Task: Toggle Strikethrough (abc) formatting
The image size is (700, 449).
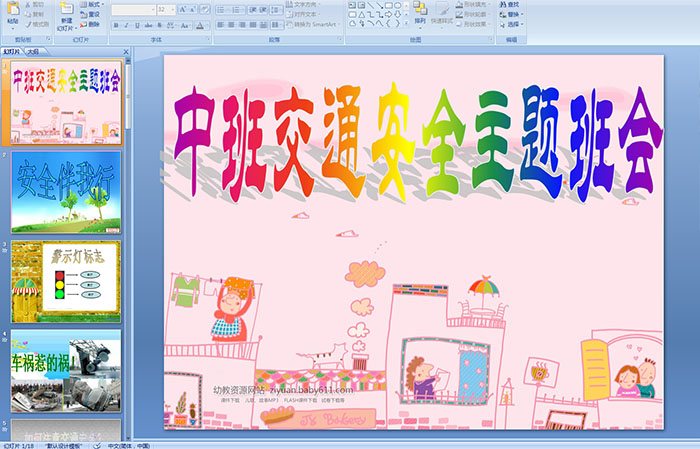Action: click(148, 25)
